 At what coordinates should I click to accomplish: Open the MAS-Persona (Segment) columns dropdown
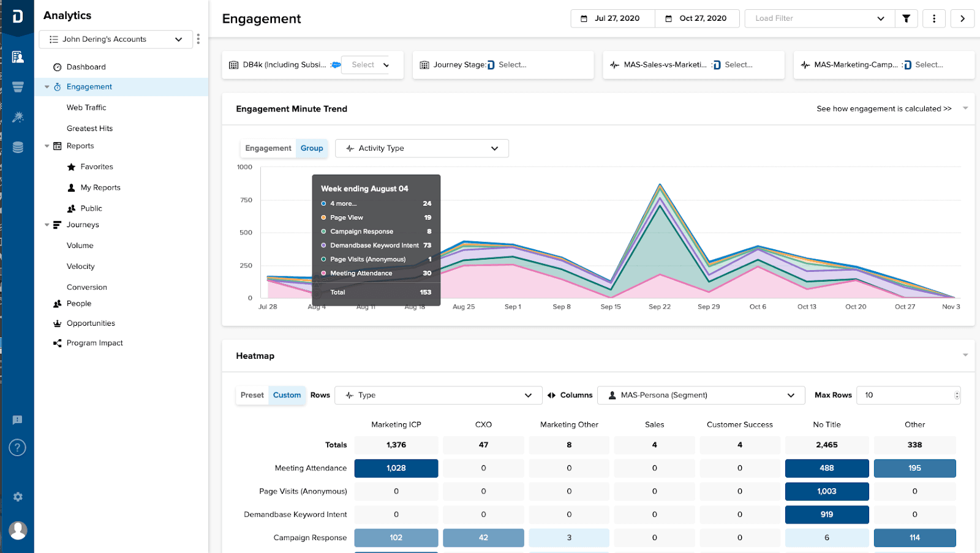[700, 395]
